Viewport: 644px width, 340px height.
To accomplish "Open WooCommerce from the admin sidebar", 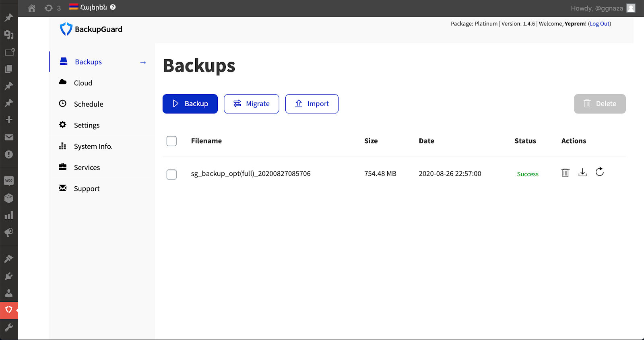I will pos(9,181).
